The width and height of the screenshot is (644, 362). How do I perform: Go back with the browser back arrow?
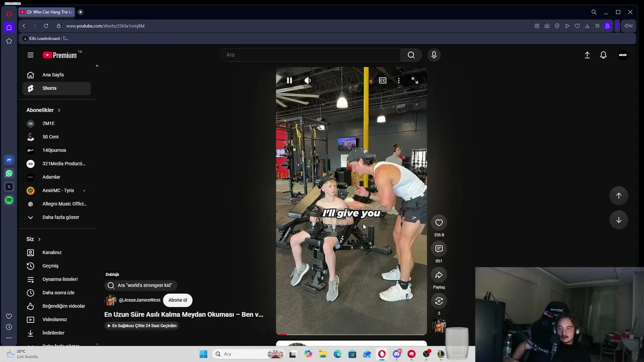click(x=24, y=26)
